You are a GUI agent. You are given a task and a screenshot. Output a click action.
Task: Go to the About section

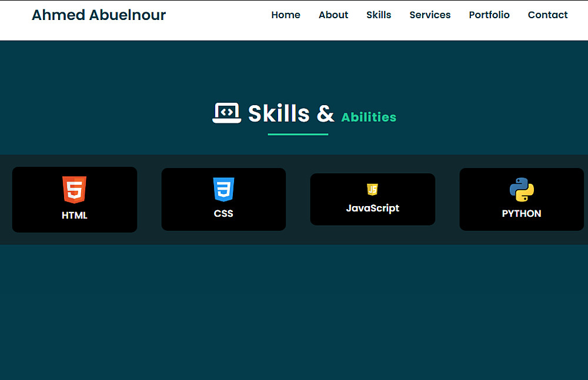click(333, 15)
